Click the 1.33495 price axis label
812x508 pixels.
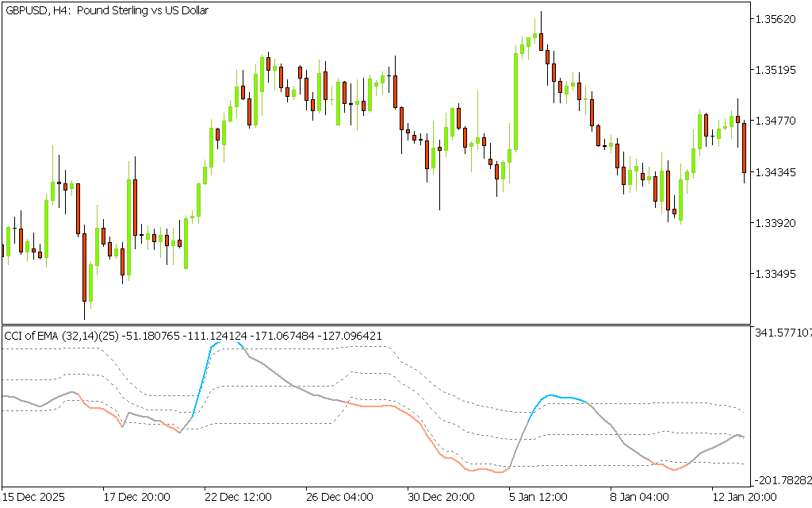point(776,274)
